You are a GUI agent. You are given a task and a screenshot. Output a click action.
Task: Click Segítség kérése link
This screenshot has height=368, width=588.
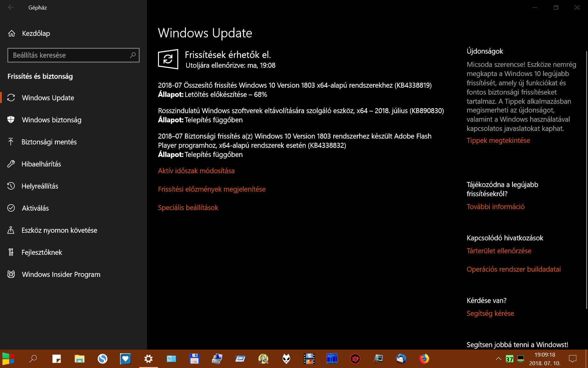pyautogui.click(x=490, y=313)
